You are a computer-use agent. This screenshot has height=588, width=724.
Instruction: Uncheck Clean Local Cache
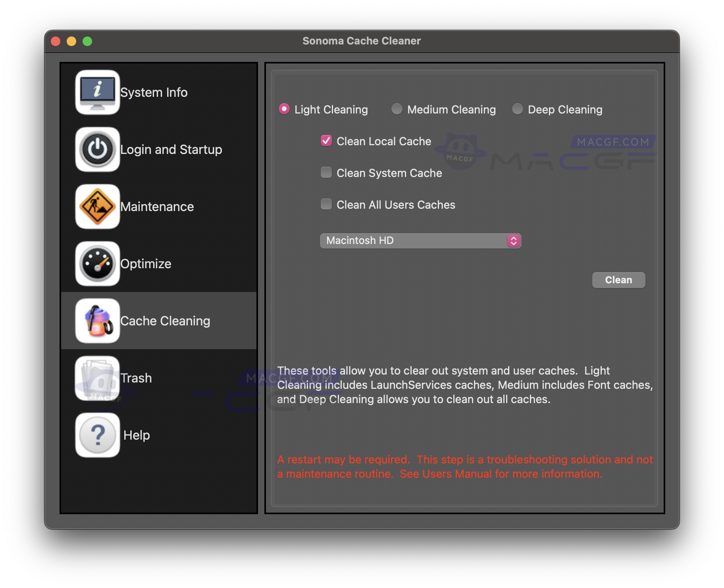pyautogui.click(x=326, y=141)
